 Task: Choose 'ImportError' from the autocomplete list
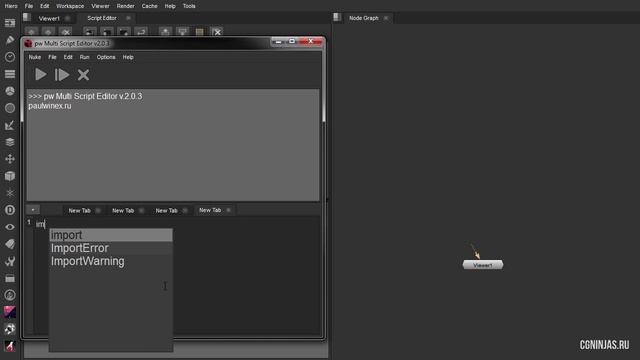(111, 248)
